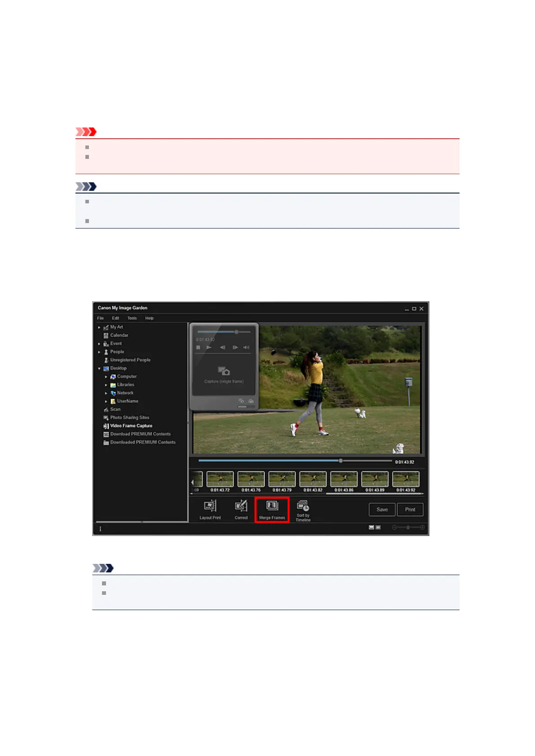Select frame thumbnail 0:01:43.86
The height and width of the screenshot is (756, 535).
click(x=344, y=479)
